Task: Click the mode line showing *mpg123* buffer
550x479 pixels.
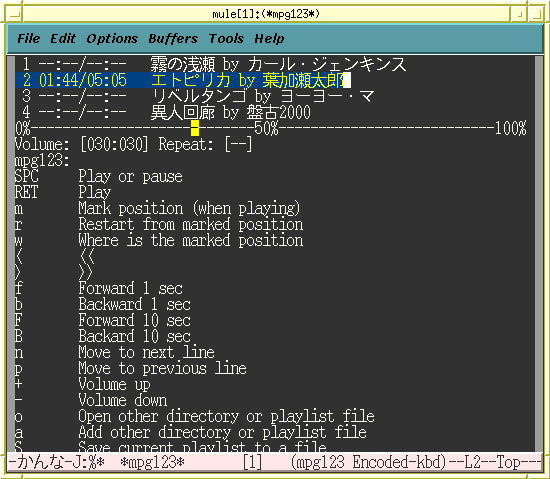Action: click(275, 462)
